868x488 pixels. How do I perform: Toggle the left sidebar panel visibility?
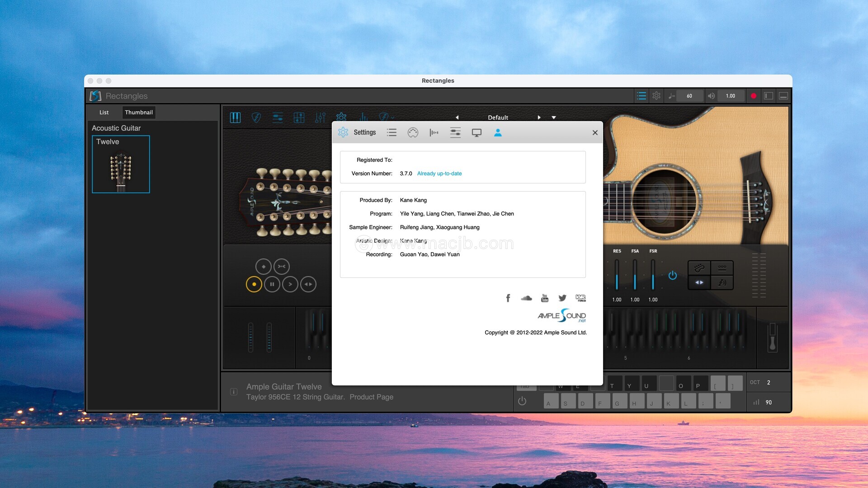click(769, 96)
